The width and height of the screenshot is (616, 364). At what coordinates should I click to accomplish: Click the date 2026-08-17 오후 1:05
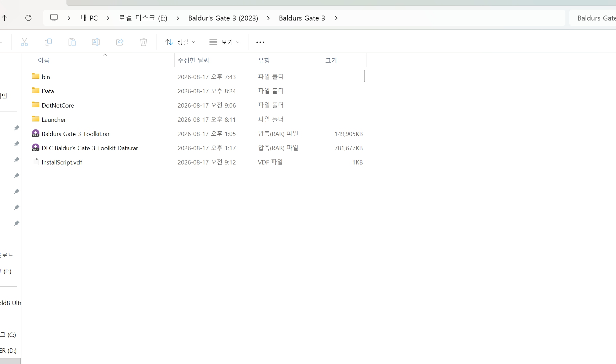207,134
